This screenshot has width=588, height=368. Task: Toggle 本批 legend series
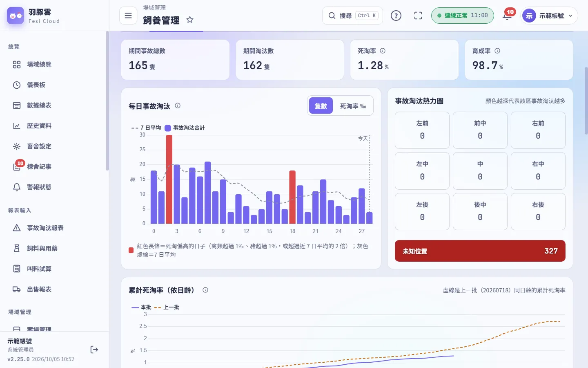tap(141, 307)
